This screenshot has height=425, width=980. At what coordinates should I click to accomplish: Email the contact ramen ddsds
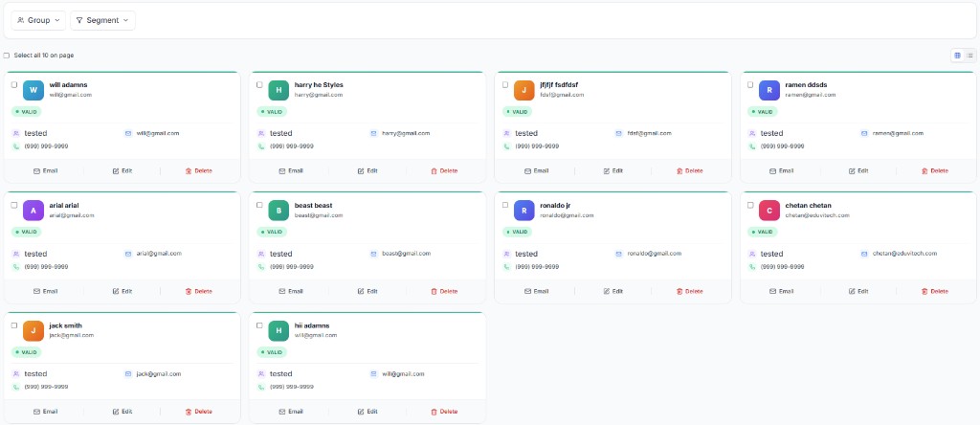(781, 170)
